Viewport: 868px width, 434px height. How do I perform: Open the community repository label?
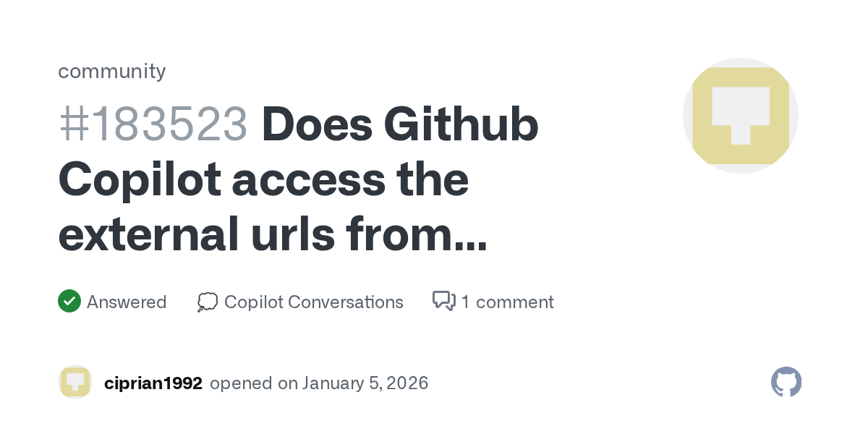coord(112,71)
